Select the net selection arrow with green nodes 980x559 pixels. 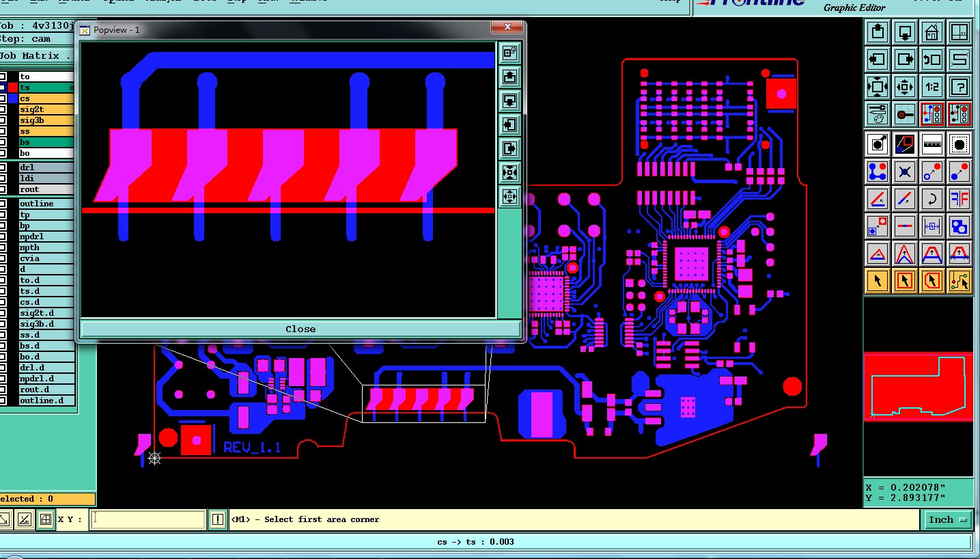point(960,281)
